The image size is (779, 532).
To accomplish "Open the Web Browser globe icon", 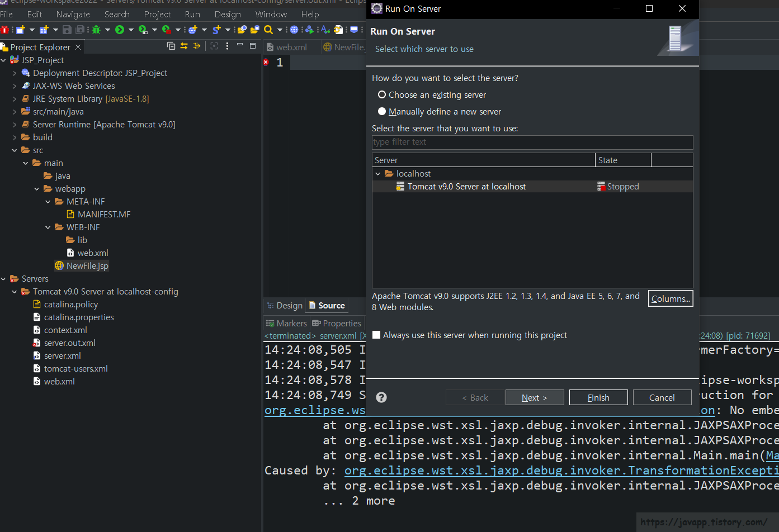I will point(294,30).
